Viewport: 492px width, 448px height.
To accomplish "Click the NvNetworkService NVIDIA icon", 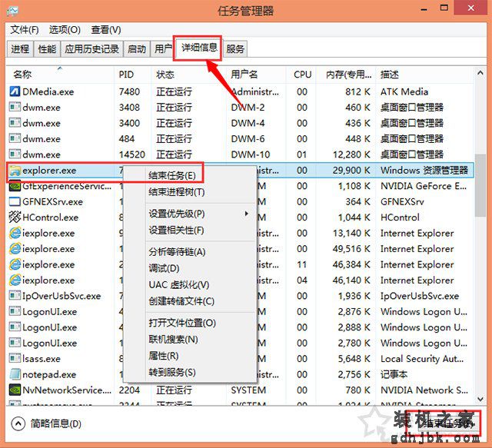I will [x=15, y=390].
